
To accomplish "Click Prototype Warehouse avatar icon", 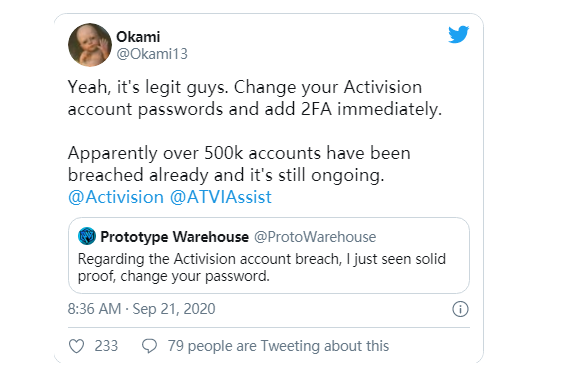I will point(87,236).
